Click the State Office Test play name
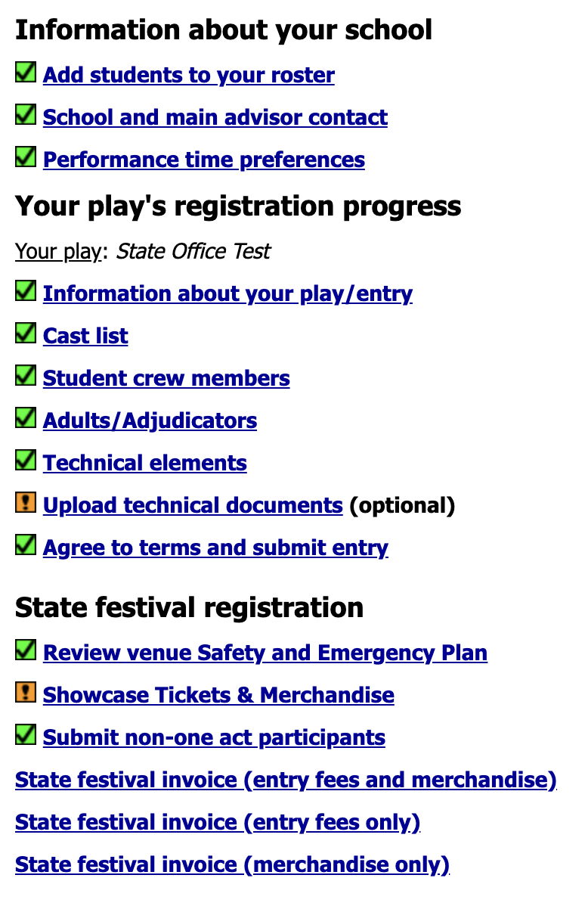Viewport: 588px width, 906px height. pyautogui.click(x=193, y=252)
